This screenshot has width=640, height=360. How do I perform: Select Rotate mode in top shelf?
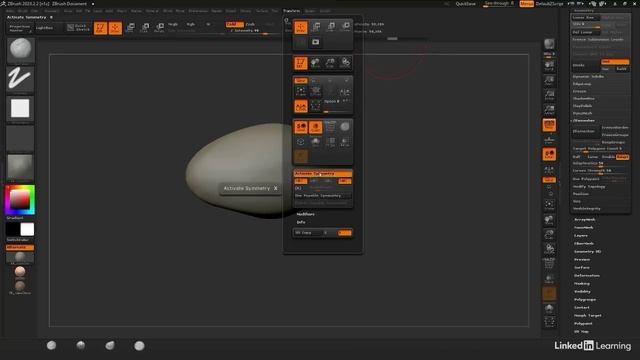[x=160, y=28]
